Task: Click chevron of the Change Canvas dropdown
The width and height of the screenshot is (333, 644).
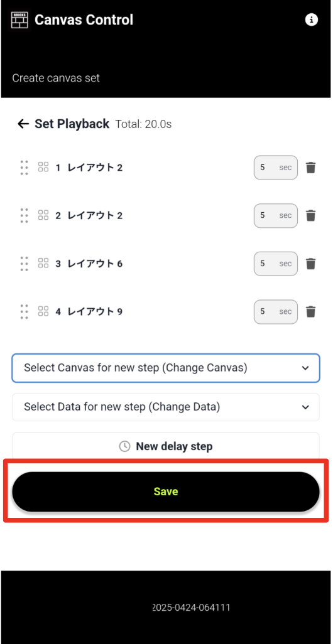Action: 305,368
